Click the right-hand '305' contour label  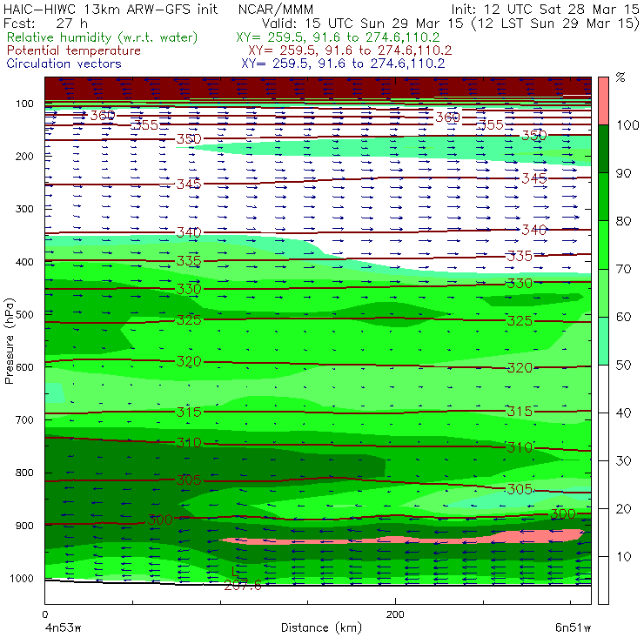coord(520,490)
